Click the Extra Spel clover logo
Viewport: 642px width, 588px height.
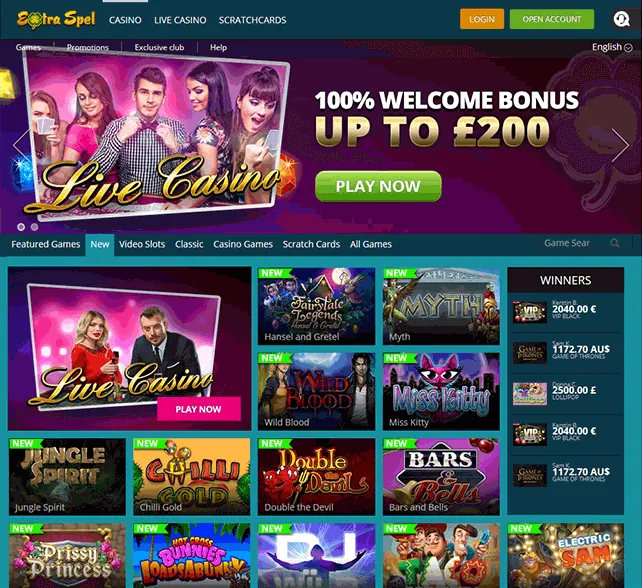(56, 20)
